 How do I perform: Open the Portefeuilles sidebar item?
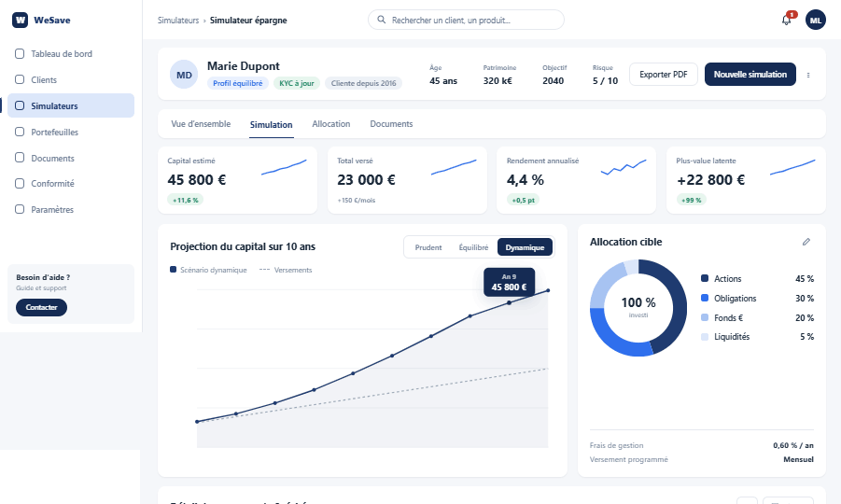(x=71, y=132)
